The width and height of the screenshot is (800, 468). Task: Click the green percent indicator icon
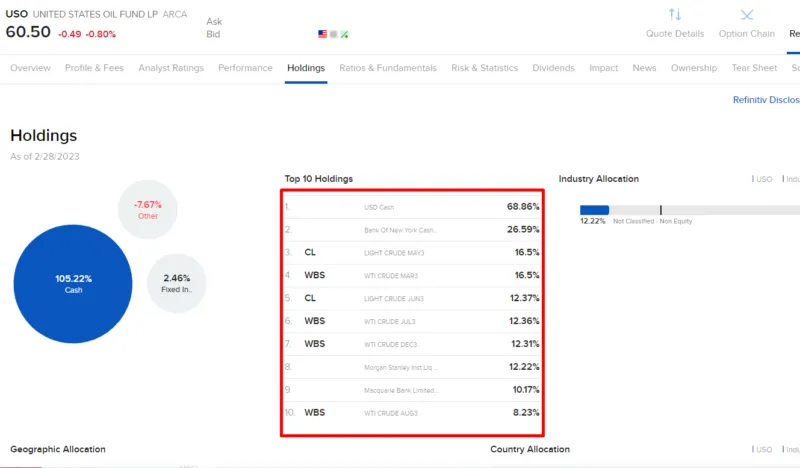pyautogui.click(x=344, y=34)
